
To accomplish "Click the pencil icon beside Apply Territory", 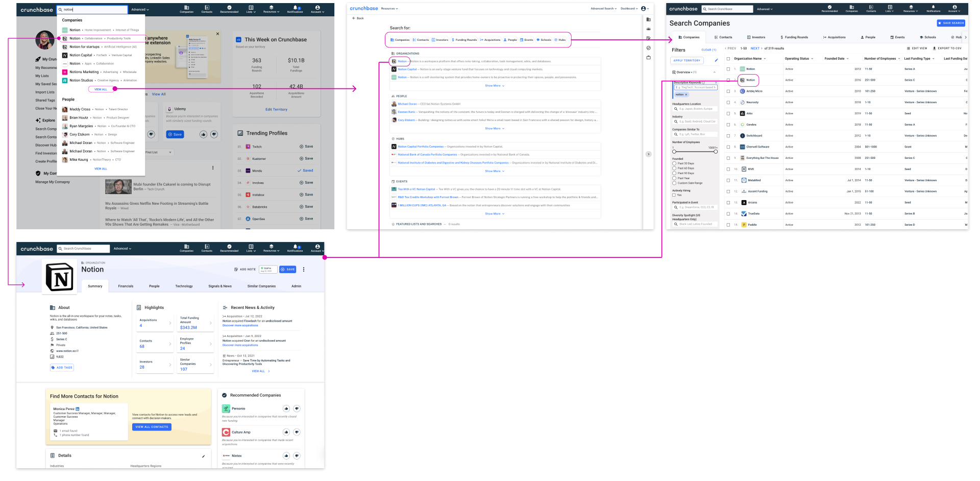I will [x=716, y=60].
